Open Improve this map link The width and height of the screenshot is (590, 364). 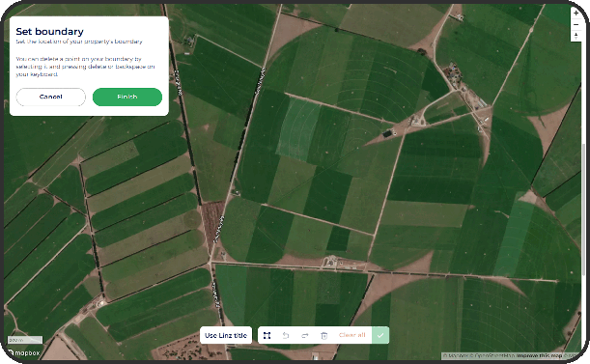pos(539,355)
